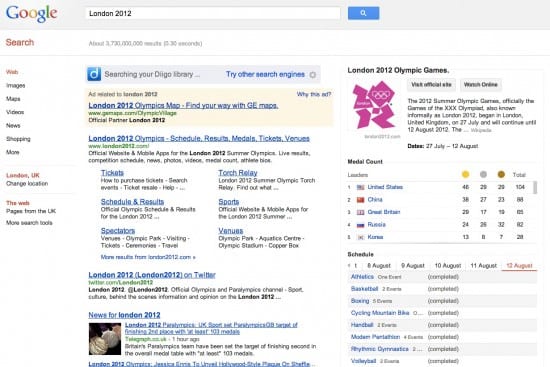Open Modern Pentathlon in the schedule

tap(375, 337)
